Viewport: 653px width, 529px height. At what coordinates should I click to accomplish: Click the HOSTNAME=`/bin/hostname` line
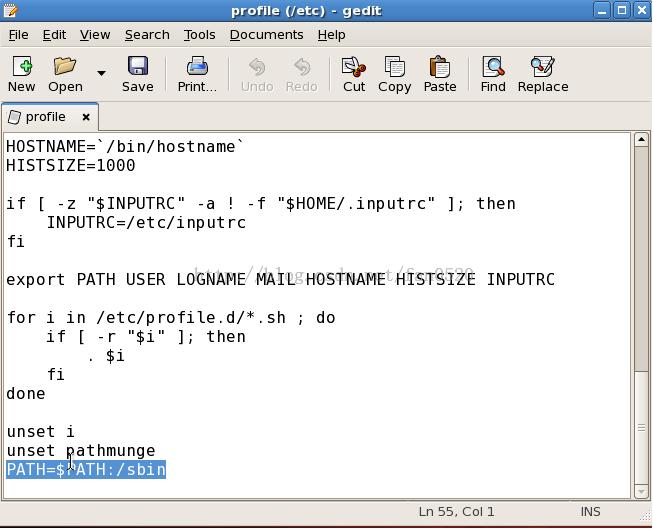click(125, 147)
